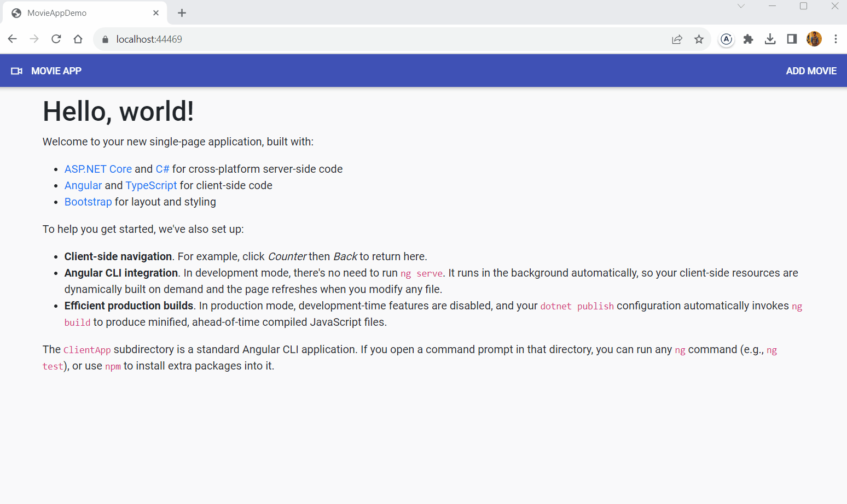Open the extensions puzzle icon
This screenshot has height=504, width=847.
point(748,39)
